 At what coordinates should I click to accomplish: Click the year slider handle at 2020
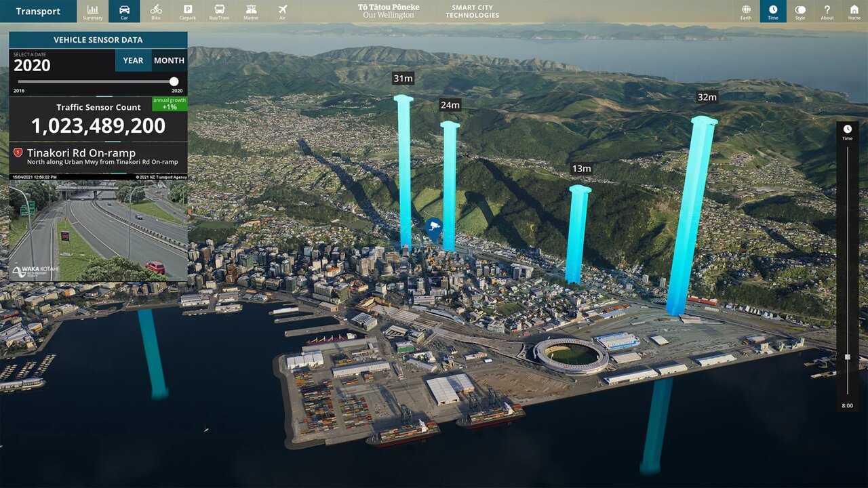coord(174,81)
